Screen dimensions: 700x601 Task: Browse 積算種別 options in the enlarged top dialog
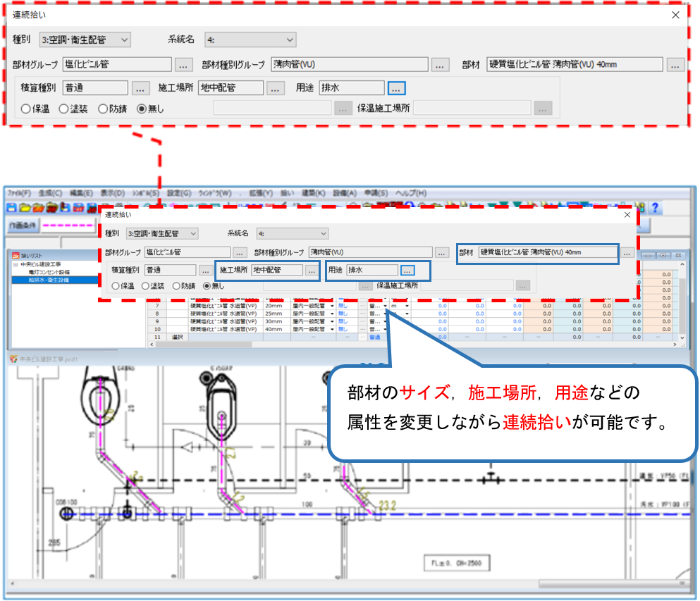[x=140, y=88]
